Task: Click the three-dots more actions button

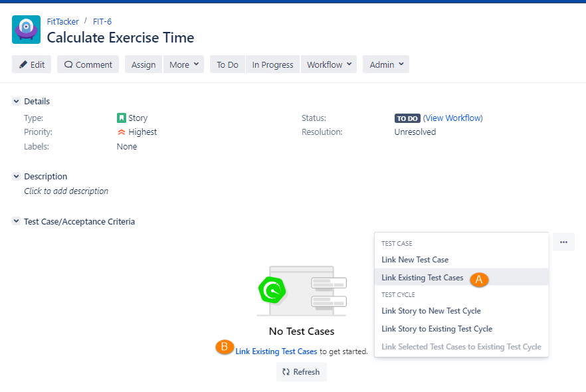Action: (563, 242)
